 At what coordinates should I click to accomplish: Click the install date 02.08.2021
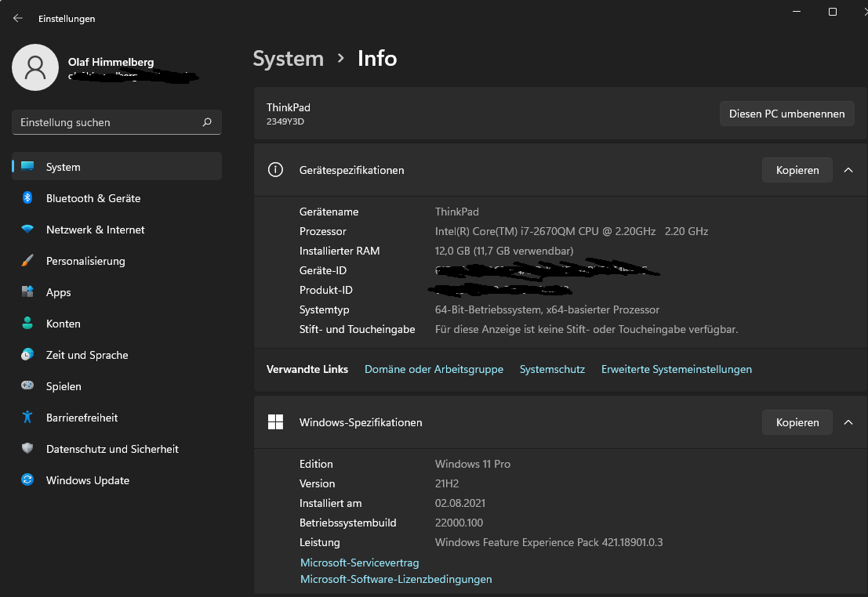click(460, 504)
